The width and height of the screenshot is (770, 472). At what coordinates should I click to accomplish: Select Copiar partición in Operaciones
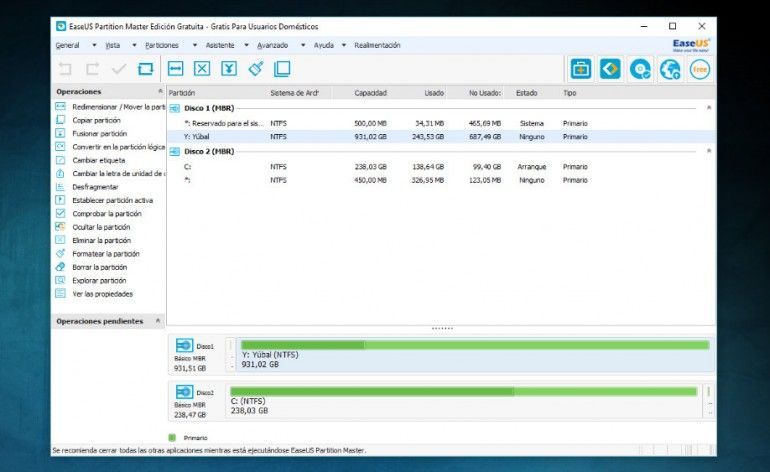click(x=96, y=120)
